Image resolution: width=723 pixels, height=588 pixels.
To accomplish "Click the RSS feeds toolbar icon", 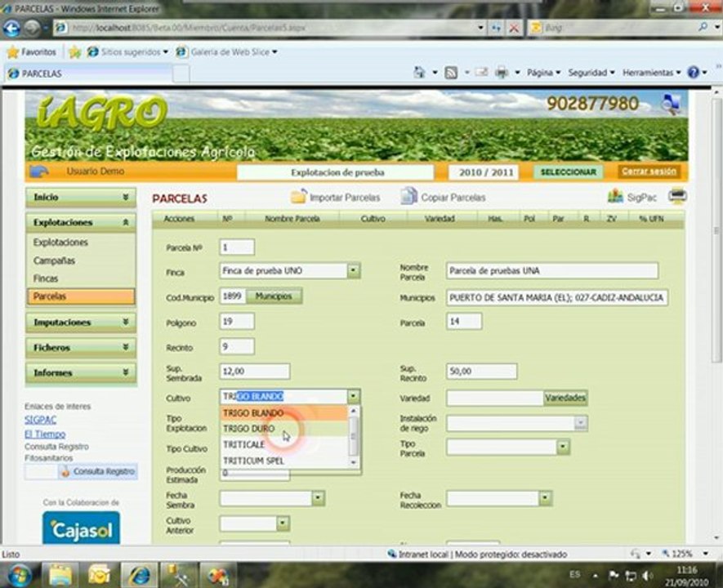I will (x=451, y=73).
